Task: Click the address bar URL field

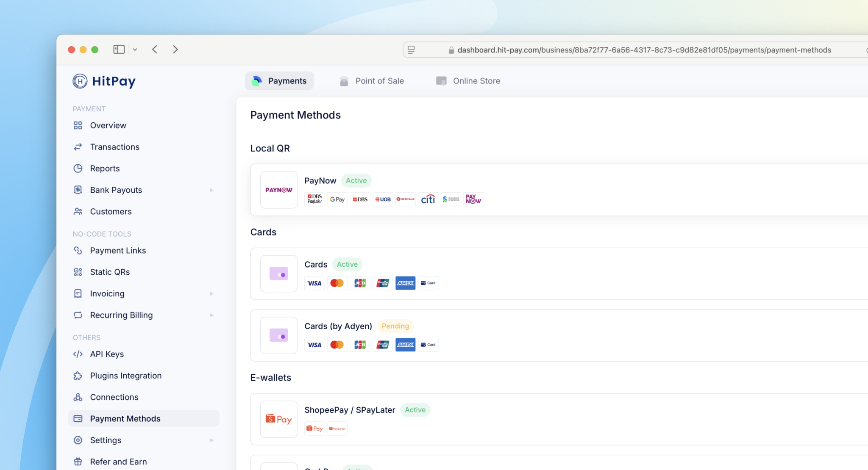Action: 636,50
